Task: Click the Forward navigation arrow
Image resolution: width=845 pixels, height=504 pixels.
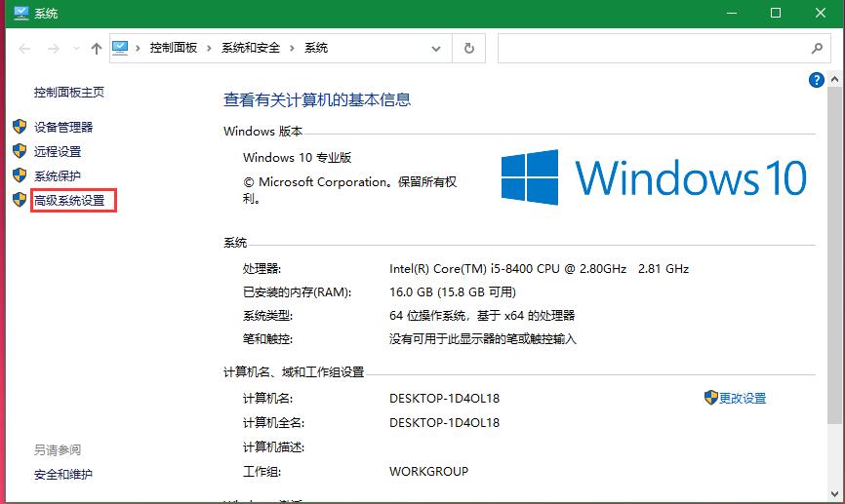Action: (54, 49)
